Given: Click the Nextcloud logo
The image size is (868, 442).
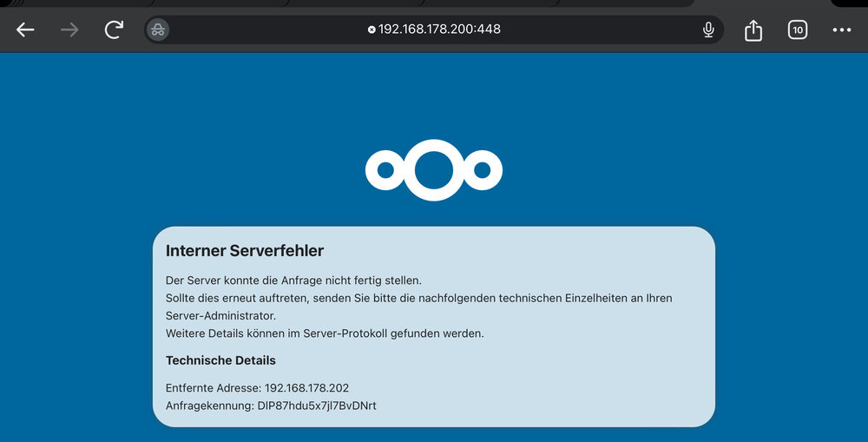Looking at the screenshot, I should 434,170.
